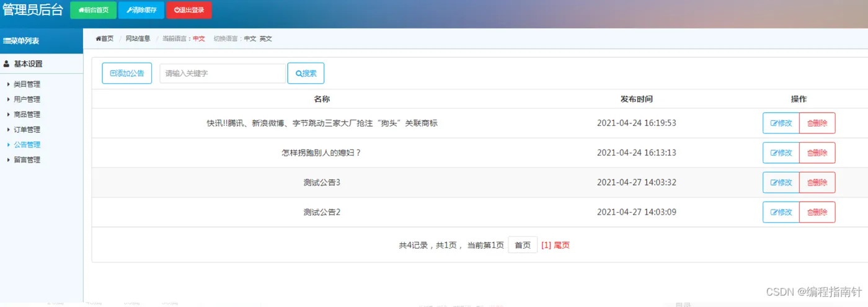The width and height of the screenshot is (868, 307).
Task: Click timestamp 2021-04-24 16:19:53
Action: (x=636, y=123)
